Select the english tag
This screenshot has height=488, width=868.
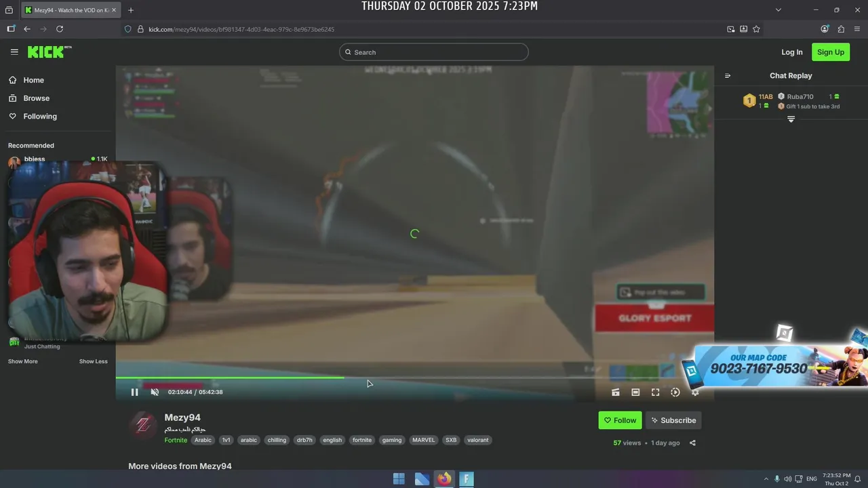332,440
